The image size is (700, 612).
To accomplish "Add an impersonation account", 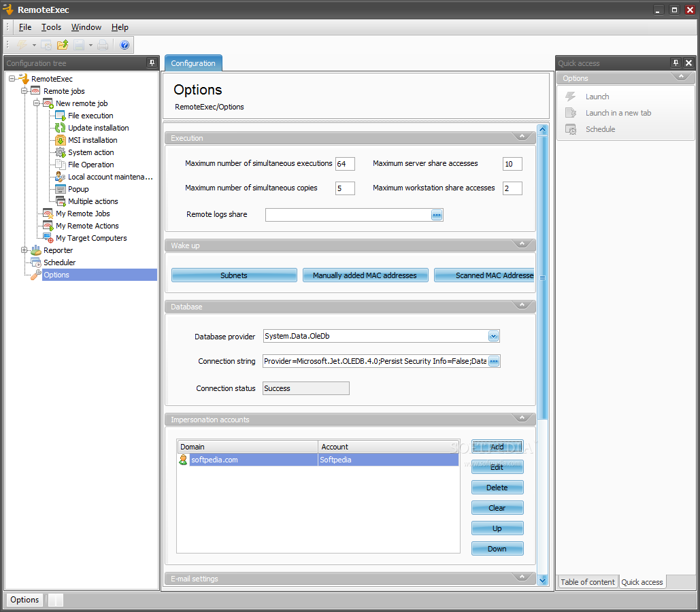I will coord(497,447).
